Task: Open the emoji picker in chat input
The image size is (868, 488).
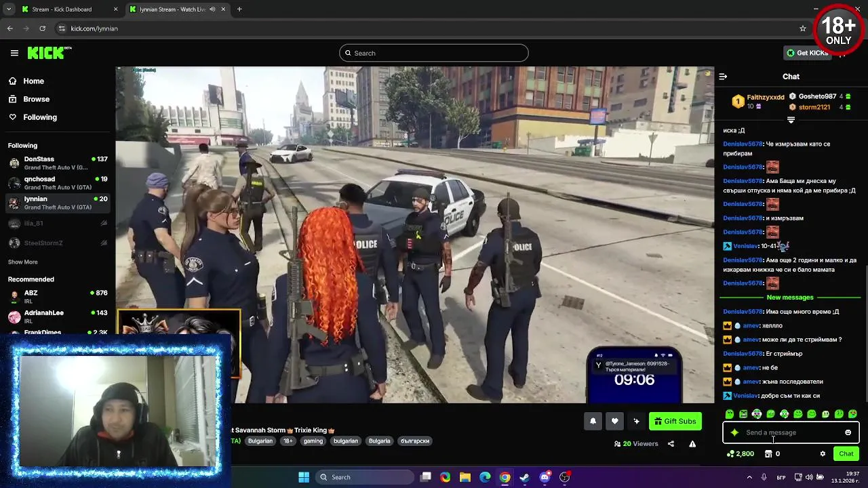Action: (848, 432)
